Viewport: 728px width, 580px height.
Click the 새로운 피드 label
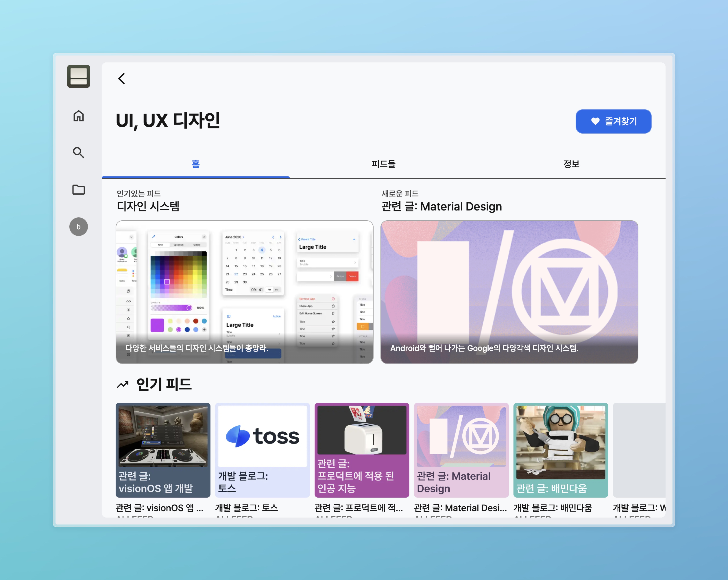point(400,193)
